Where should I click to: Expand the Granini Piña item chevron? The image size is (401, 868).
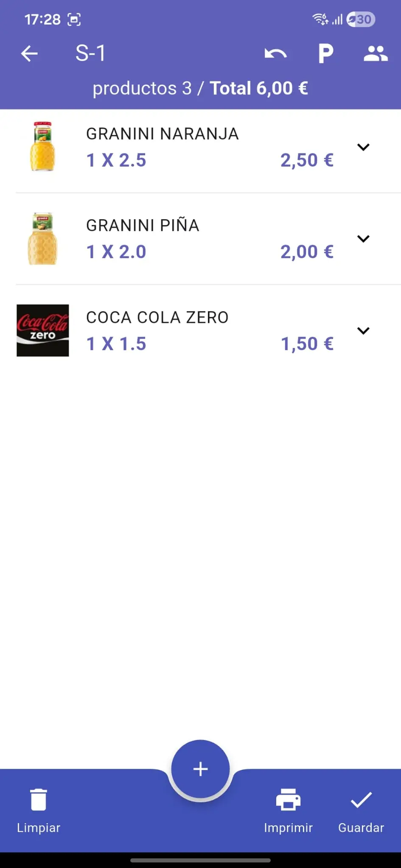[363, 239]
